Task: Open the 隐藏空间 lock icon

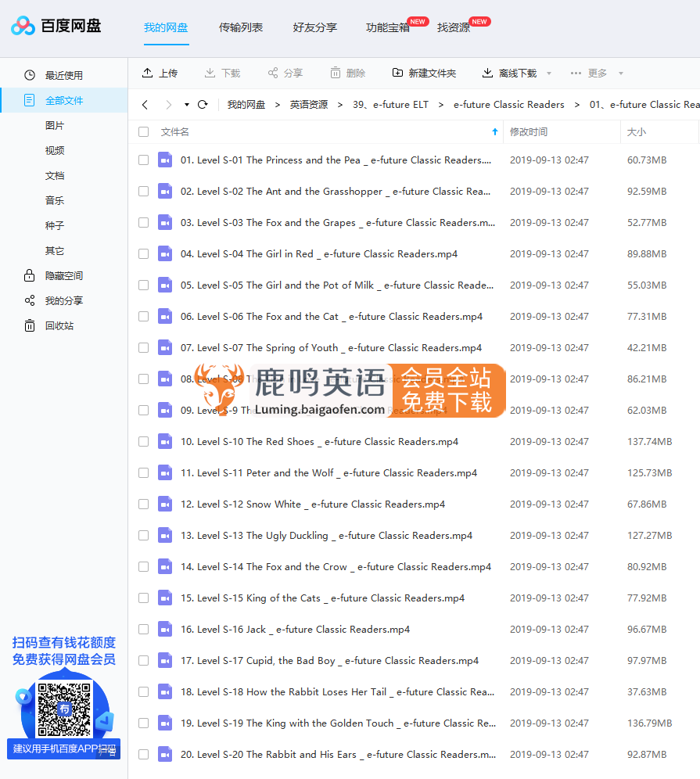Action: [x=29, y=275]
